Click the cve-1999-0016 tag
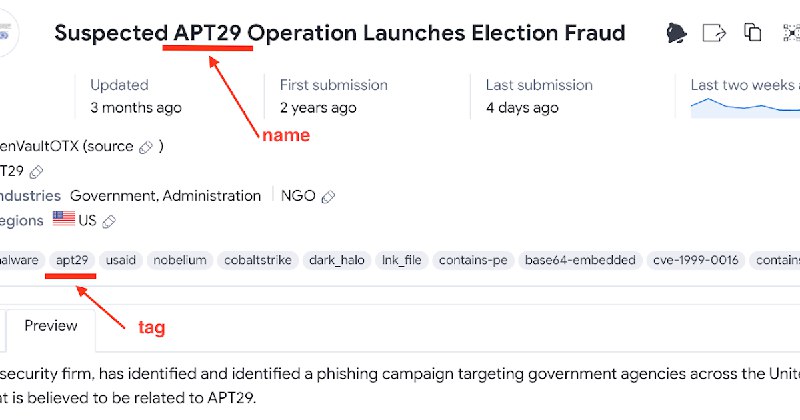 tap(695, 260)
